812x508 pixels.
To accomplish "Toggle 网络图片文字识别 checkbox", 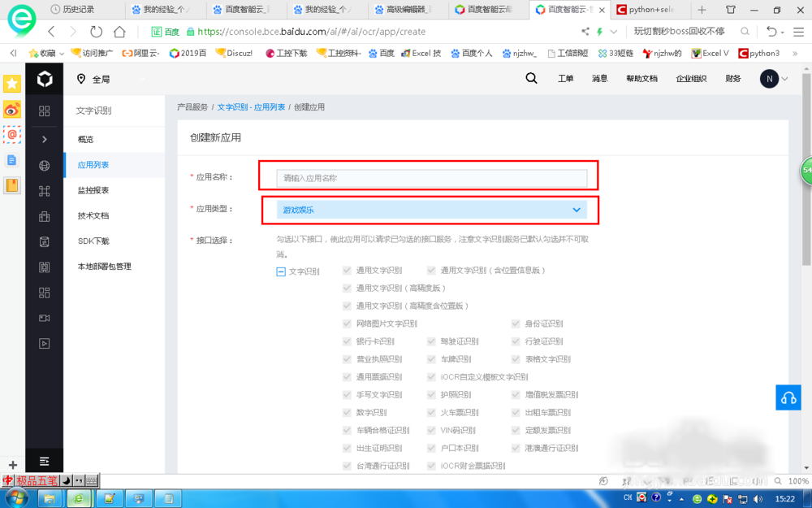I will (347, 323).
